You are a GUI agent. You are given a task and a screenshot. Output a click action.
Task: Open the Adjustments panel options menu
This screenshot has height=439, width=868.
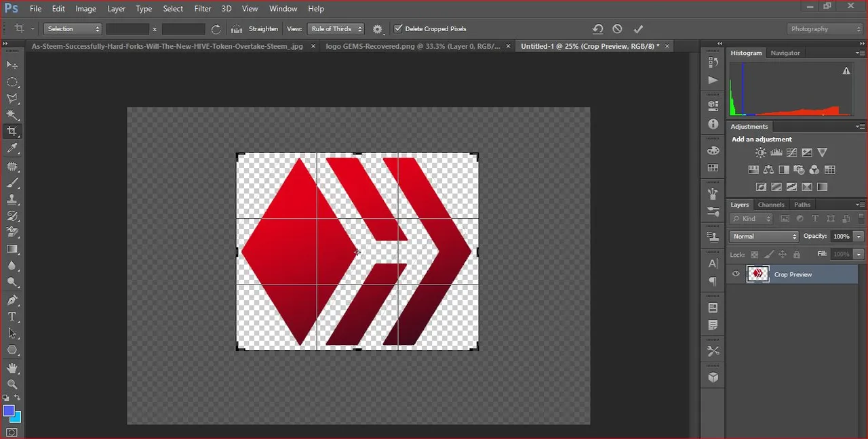point(860,127)
